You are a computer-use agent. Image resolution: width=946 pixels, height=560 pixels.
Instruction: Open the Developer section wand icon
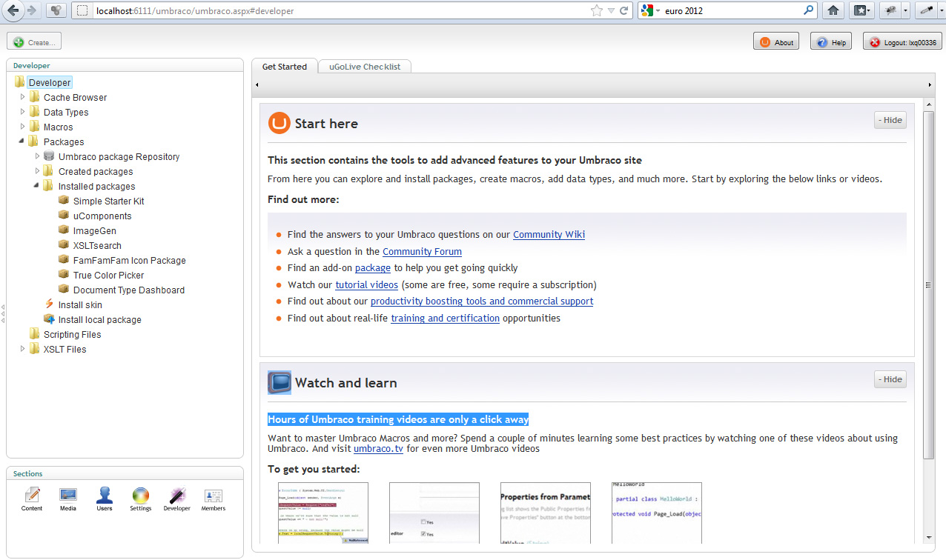pos(177,495)
